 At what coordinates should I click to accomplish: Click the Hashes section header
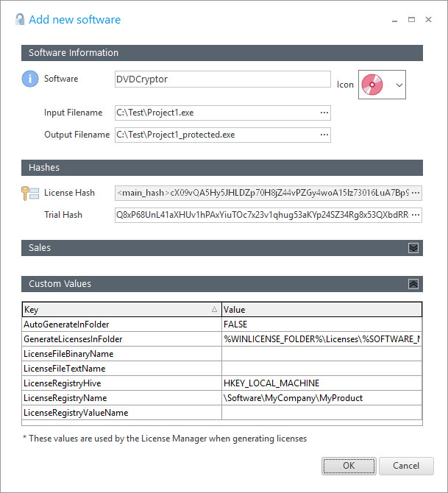[222, 168]
